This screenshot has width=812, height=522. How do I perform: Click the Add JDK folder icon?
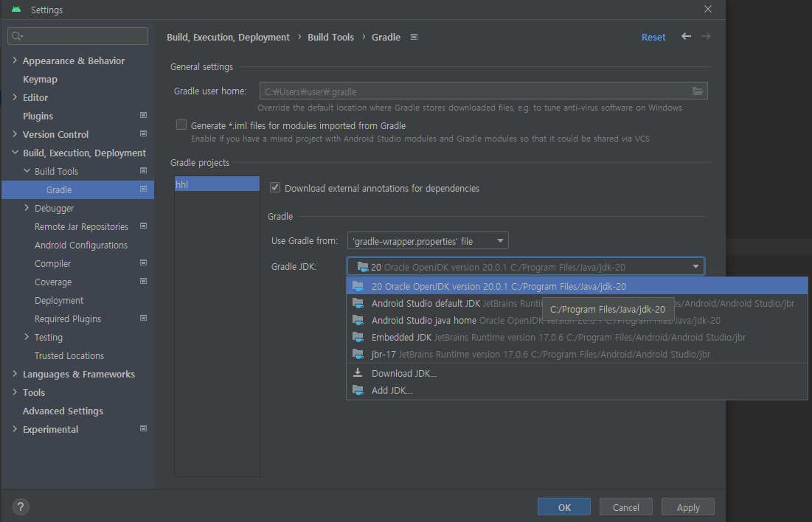358,390
